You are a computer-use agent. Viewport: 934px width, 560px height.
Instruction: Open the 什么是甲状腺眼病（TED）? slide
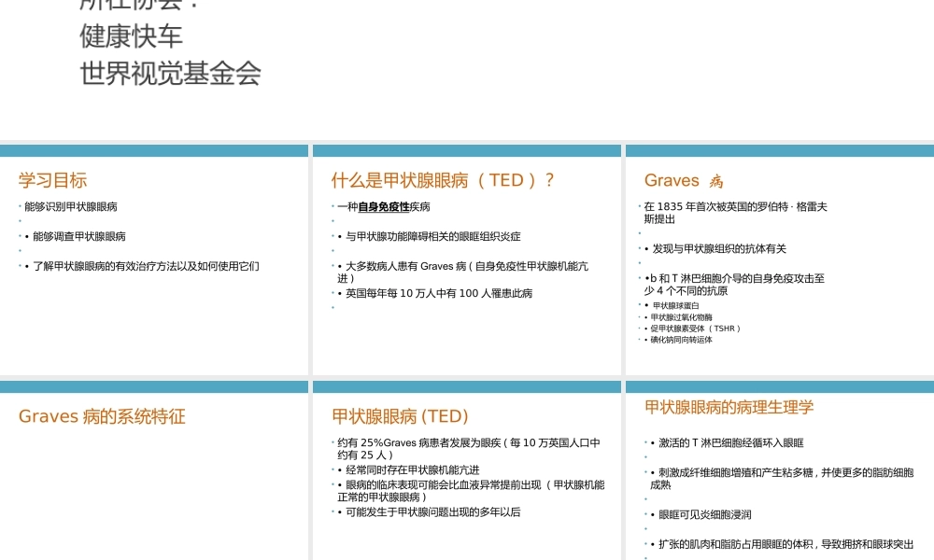[x=445, y=180]
